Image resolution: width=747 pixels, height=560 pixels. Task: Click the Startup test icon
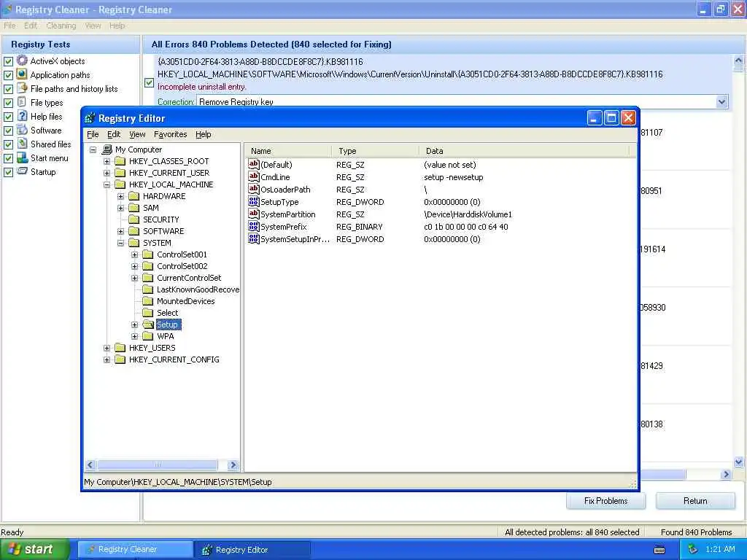[x=22, y=171]
